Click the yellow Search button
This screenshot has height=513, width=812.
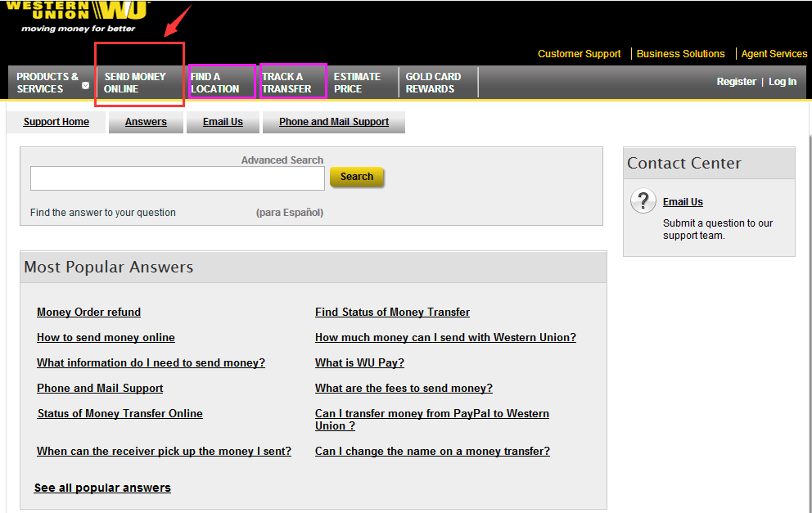(x=356, y=177)
